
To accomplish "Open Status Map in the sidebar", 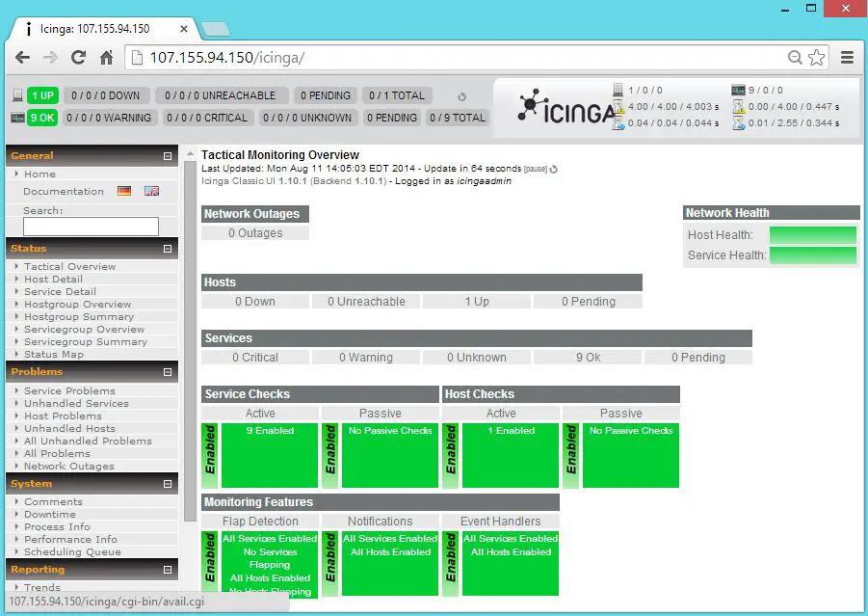I will click(54, 355).
